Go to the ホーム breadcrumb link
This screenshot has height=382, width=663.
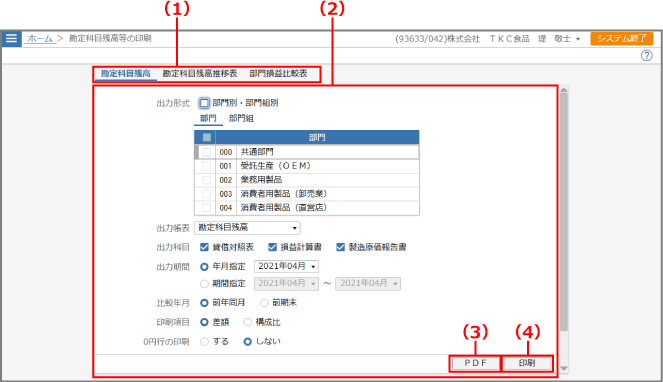click(40, 38)
